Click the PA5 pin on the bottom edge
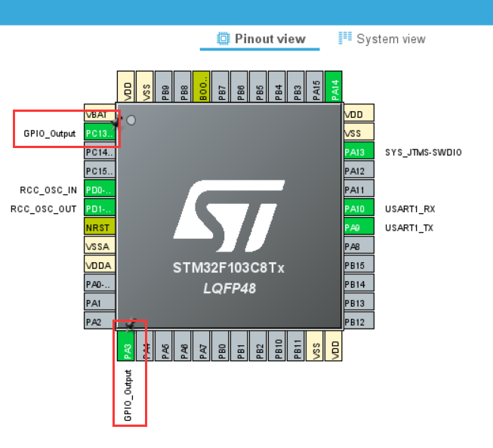Viewport: 493px width, 448px height. [x=164, y=346]
